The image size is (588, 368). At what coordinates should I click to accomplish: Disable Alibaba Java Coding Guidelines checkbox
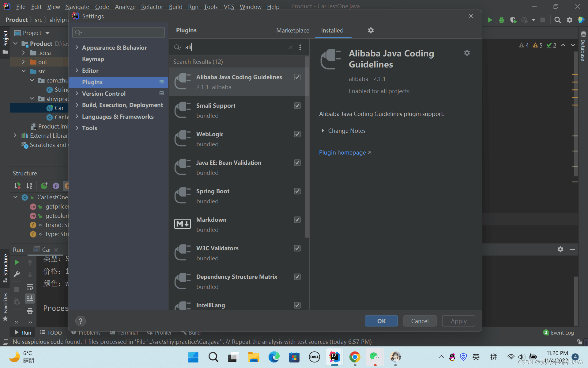pyautogui.click(x=297, y=77)
